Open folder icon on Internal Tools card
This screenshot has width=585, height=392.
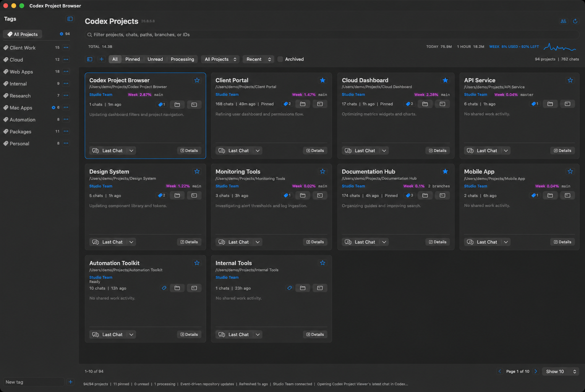[x=303, y=288]
